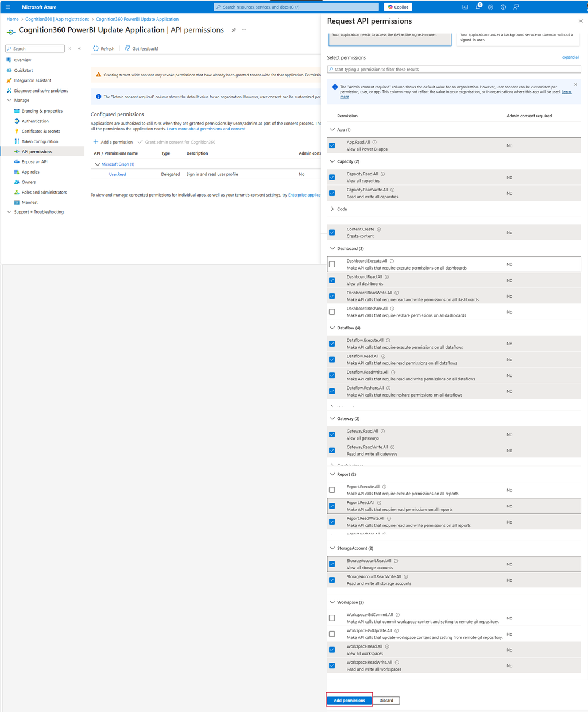Click the Copilot button
This screenshot has height=712, width=588.
point(398,7)
